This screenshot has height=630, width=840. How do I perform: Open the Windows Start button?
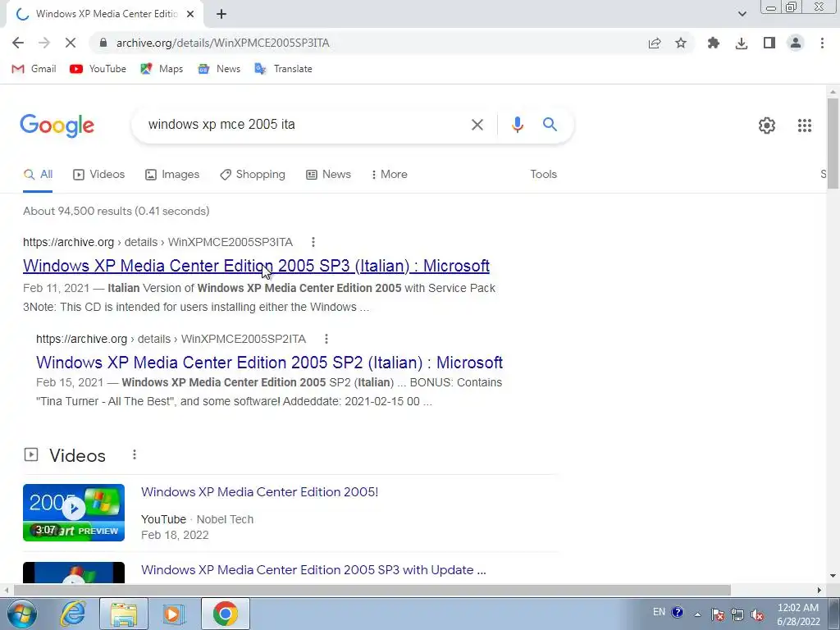(x=21, y=614)
